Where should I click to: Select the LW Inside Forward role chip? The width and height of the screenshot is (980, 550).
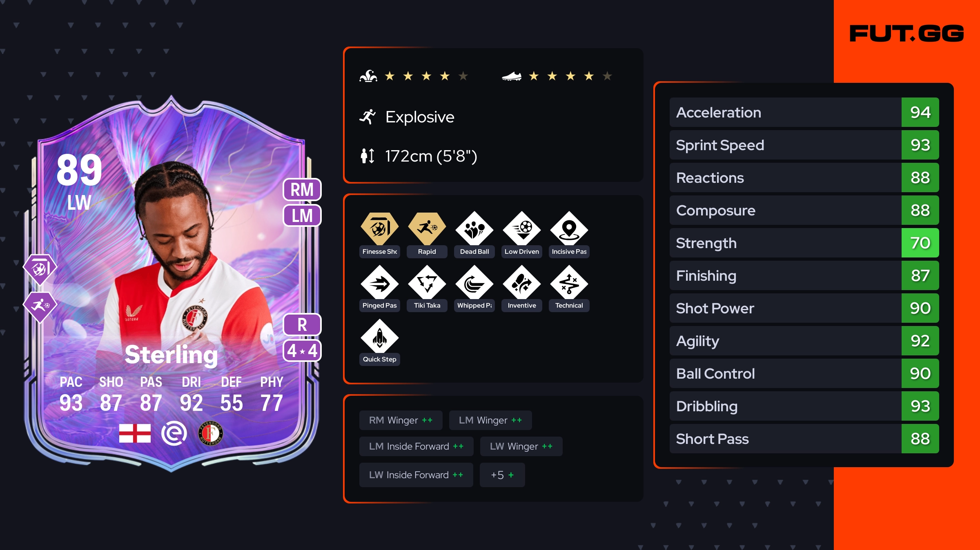click(x=416, y=475)
